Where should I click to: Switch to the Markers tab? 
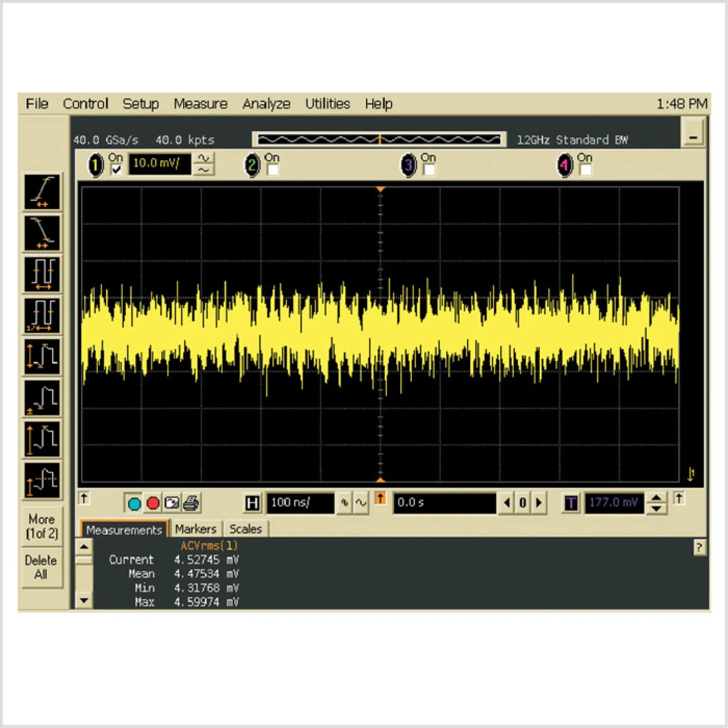coord(195,529)
